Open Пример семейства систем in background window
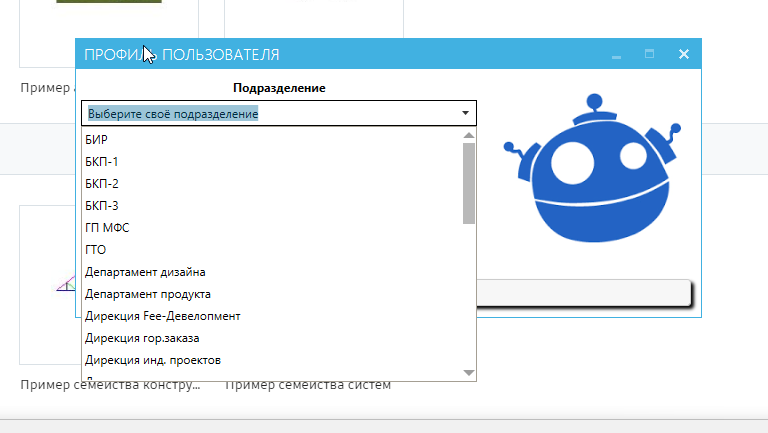The image size is (768, 433). coord(308,385)
